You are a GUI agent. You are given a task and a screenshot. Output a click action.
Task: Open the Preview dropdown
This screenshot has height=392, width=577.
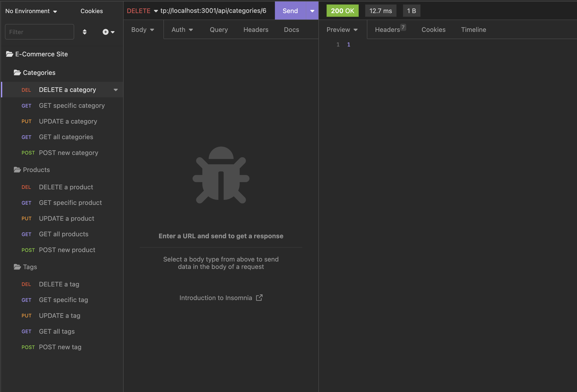click(x=342, y=30)
